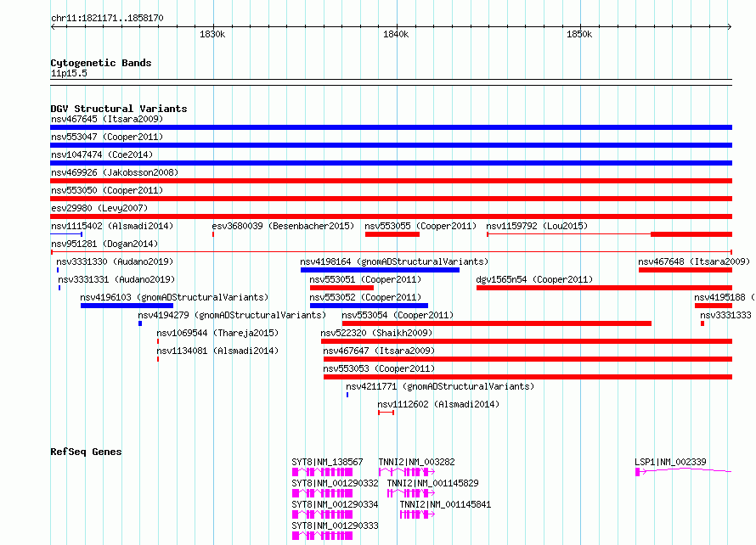
Task: Click the 1840k ruler tick label
Action: (x=396, y=34)
